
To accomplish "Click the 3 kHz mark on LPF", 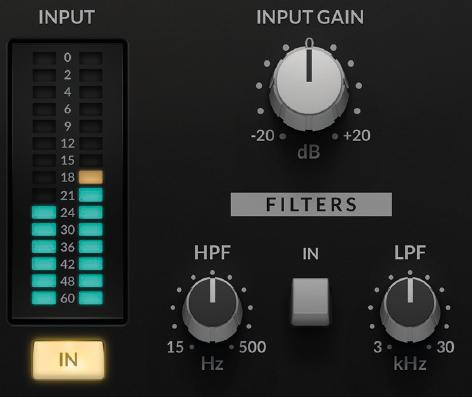I will [x=377, y=347].
